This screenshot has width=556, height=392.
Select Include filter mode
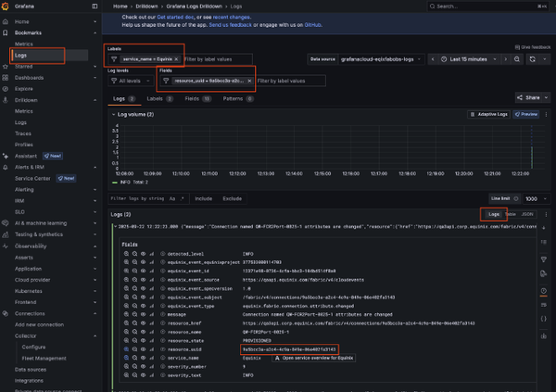[x=203, y=198]
